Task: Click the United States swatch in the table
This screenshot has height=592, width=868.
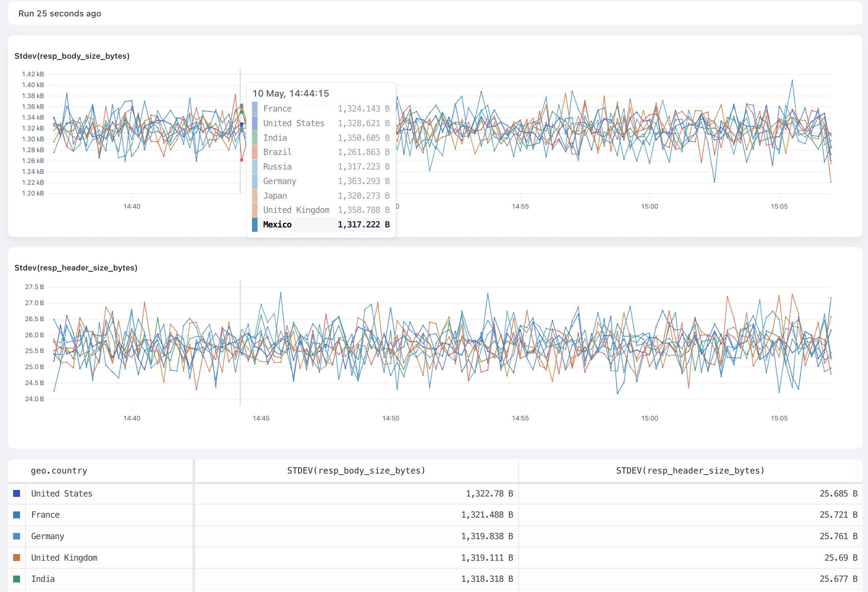Action: [16, 493]
